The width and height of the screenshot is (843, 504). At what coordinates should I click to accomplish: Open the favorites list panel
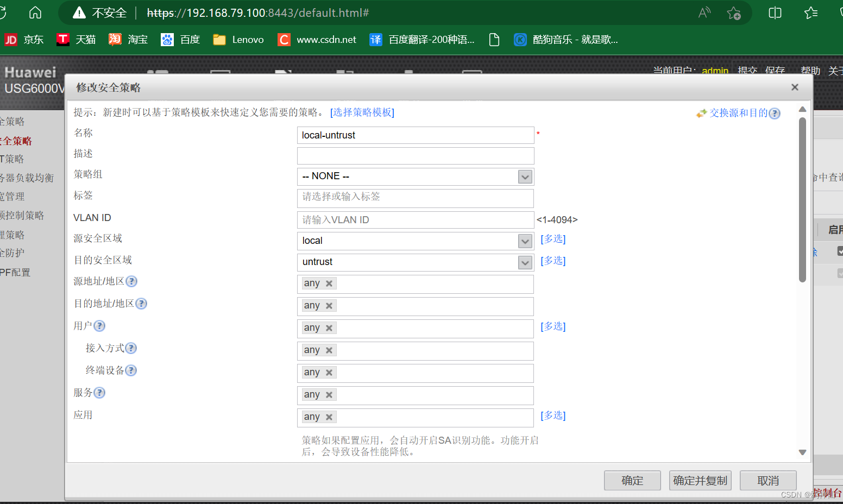[x=811, y=12]
